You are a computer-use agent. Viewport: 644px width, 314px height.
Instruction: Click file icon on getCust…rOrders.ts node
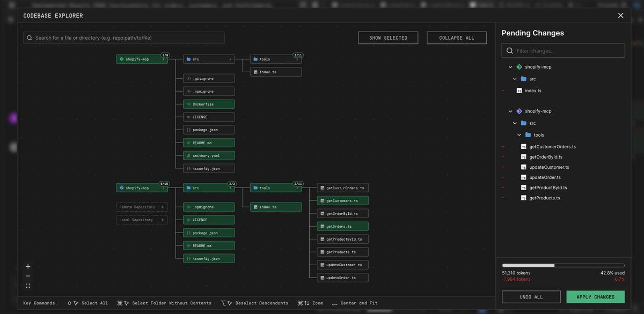(x=322, y=188)
